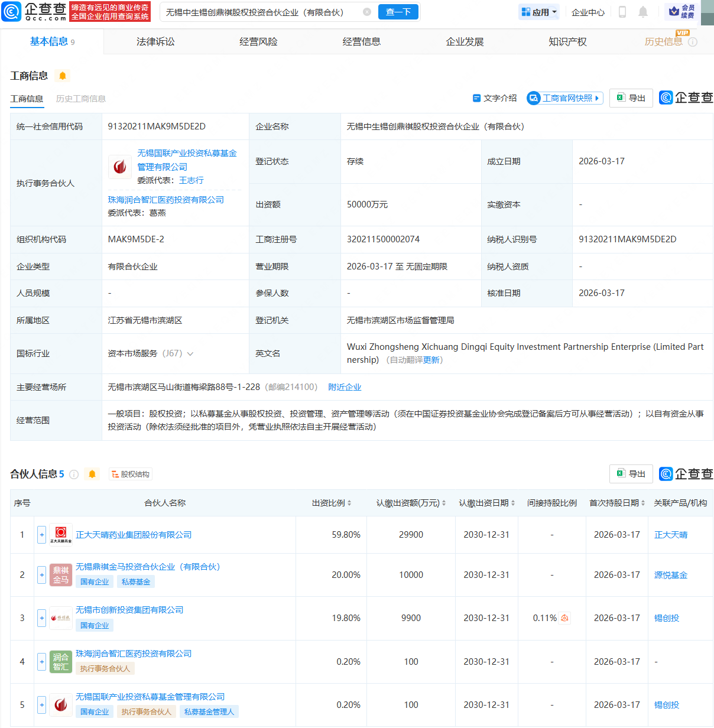Open the 工商官网快照 snapshot tool
Viewport: 714px width, 728px height.
(564, 98)
